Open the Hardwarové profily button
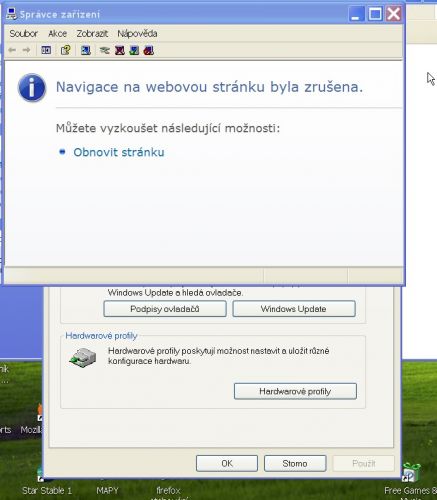 [x=295, y=391]
